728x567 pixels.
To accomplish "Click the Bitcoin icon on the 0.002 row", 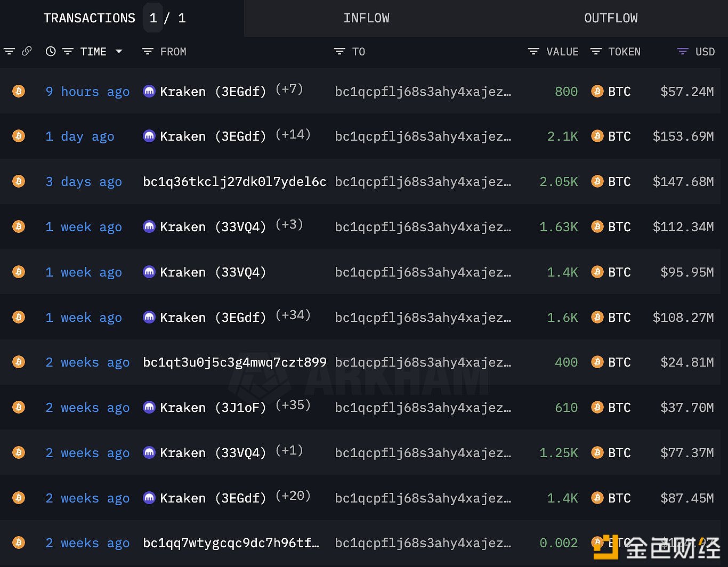I will 19,543.
